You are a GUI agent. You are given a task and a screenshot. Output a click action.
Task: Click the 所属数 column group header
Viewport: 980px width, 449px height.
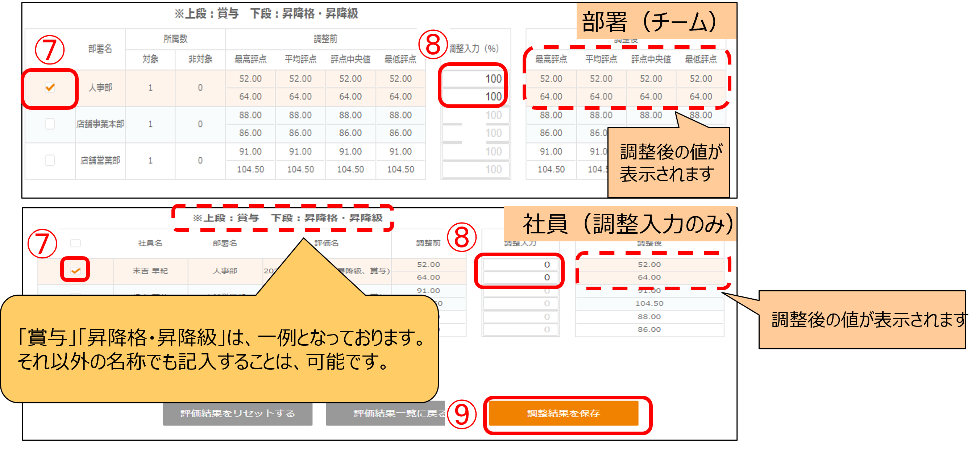[175, 39]
